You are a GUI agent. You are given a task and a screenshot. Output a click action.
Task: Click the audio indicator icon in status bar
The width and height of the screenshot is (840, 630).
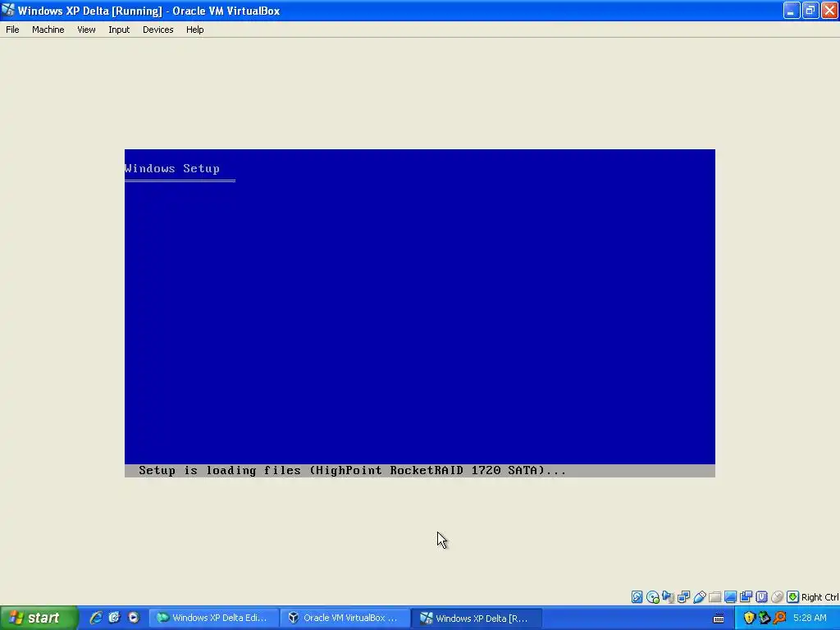(x=668, y=597)
